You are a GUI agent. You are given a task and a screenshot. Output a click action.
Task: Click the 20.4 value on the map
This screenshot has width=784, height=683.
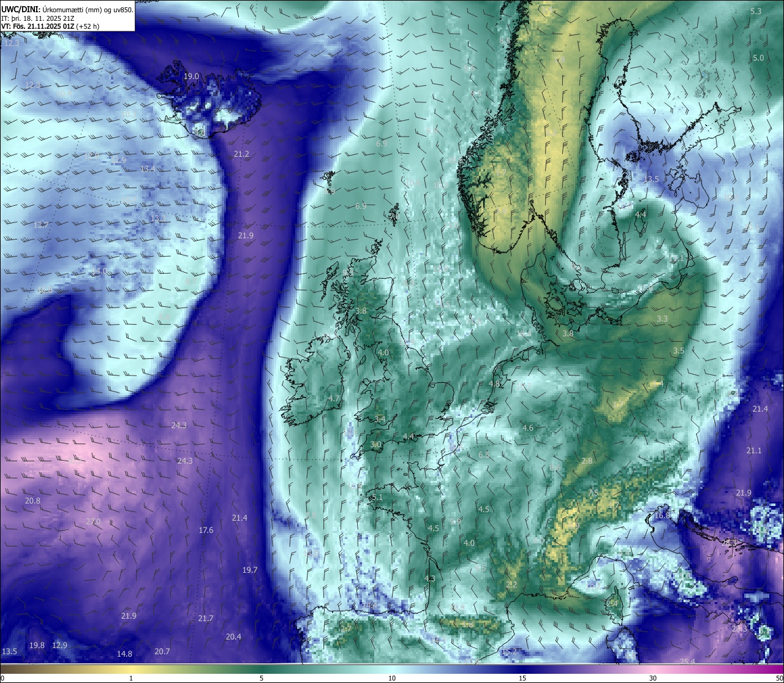coord(233,636)
